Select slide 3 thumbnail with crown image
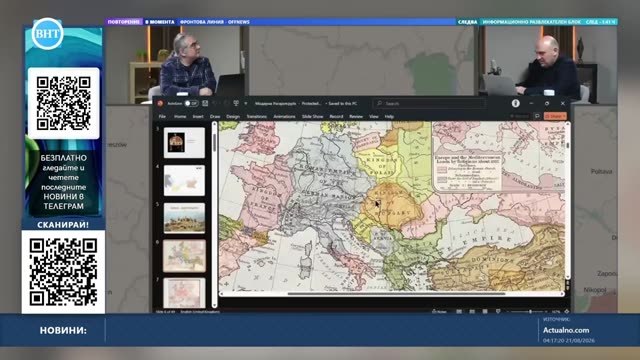Screen dimensions: 640x360 (x=184, y=142)
